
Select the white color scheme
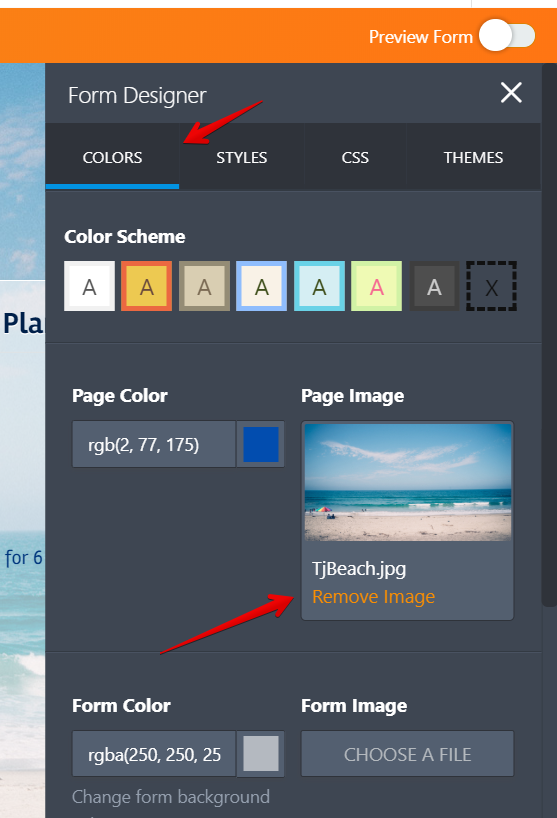pos(89,286)
